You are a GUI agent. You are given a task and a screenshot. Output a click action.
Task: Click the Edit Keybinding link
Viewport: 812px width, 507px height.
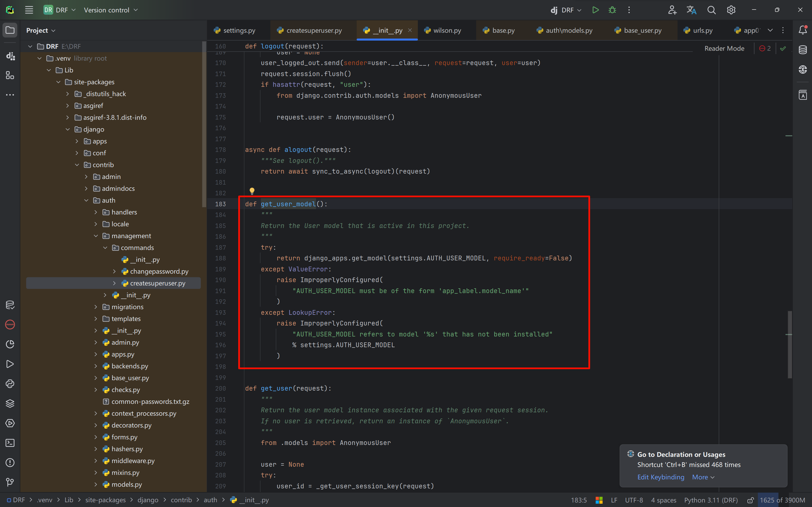tap(660, 477)
